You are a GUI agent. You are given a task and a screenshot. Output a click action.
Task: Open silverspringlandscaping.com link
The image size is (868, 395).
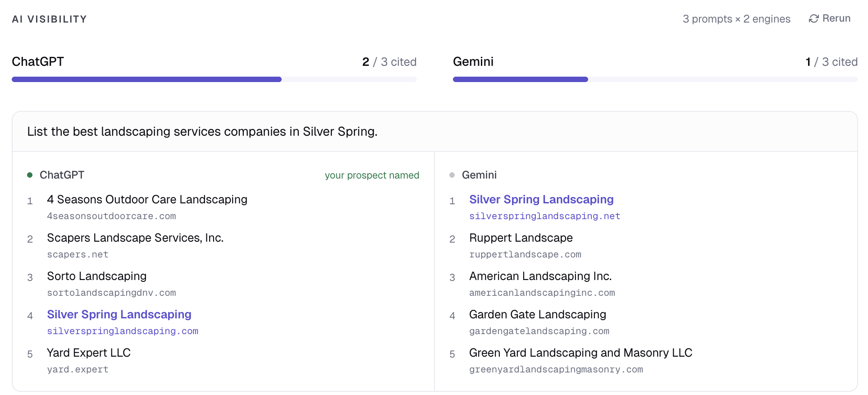[123, 331]
